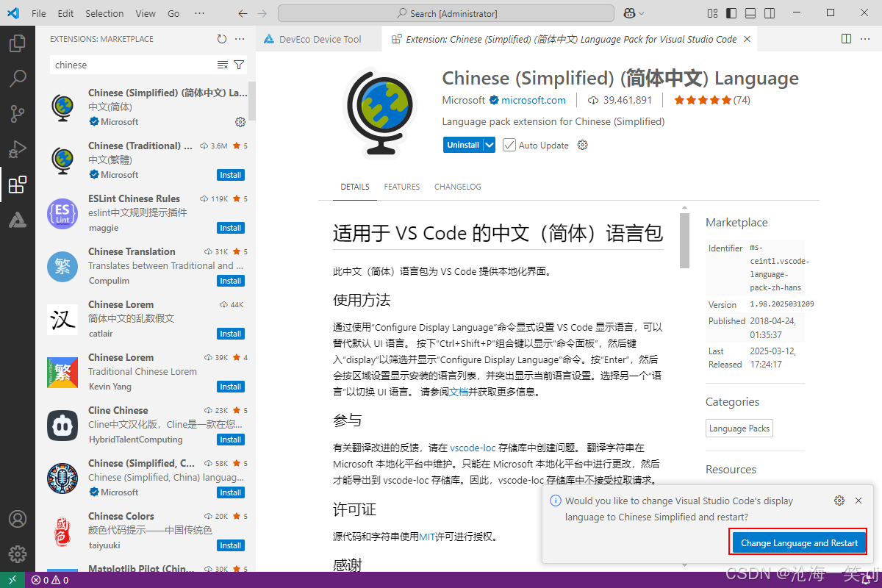Switch to the CHANGELOG tab
Screen dimensions: 882x588
pyautogui.click(x=458, y=187)
